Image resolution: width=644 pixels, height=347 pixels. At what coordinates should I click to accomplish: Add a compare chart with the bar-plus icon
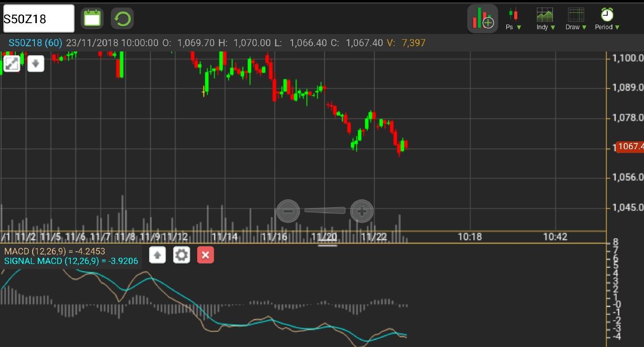pos(482,19)
